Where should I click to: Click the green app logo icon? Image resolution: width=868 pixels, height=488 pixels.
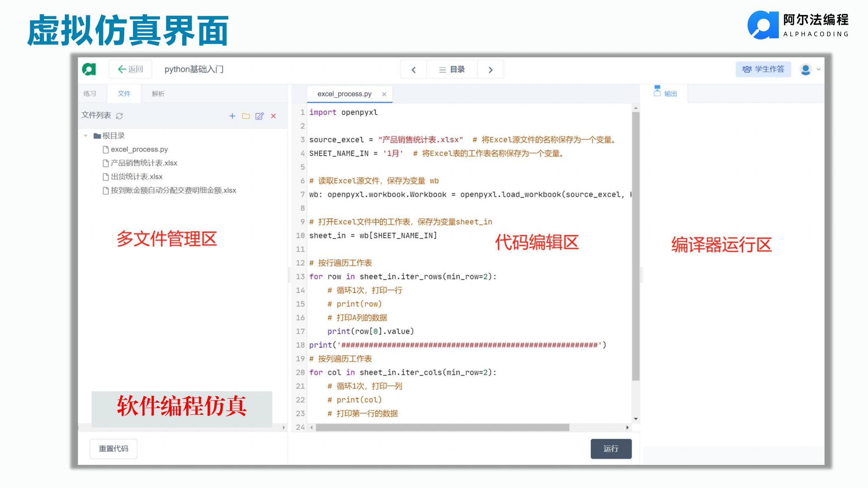pyautogui.click(x=89, y=69)
